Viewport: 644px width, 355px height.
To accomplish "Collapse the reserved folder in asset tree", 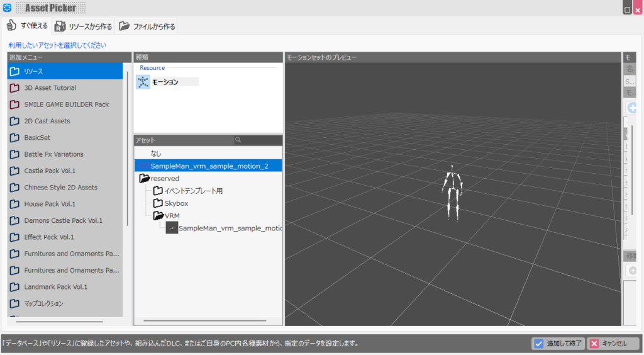I will click(x=145, y=179).
